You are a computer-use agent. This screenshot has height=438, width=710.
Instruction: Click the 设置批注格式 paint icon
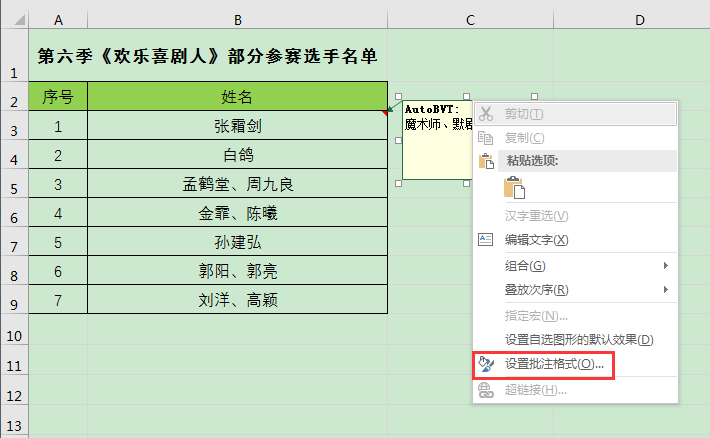tap(486, 364)
